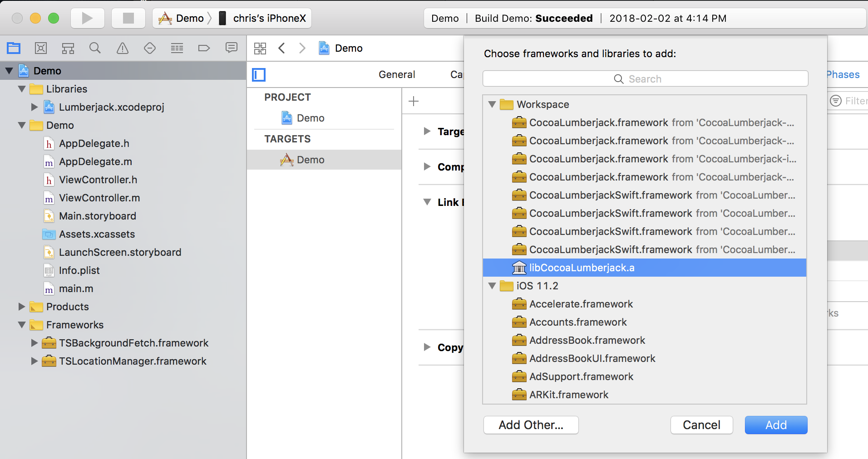Click Cancel in the frameworks dialog
868x459 pixels.
(x=702, y=425)
